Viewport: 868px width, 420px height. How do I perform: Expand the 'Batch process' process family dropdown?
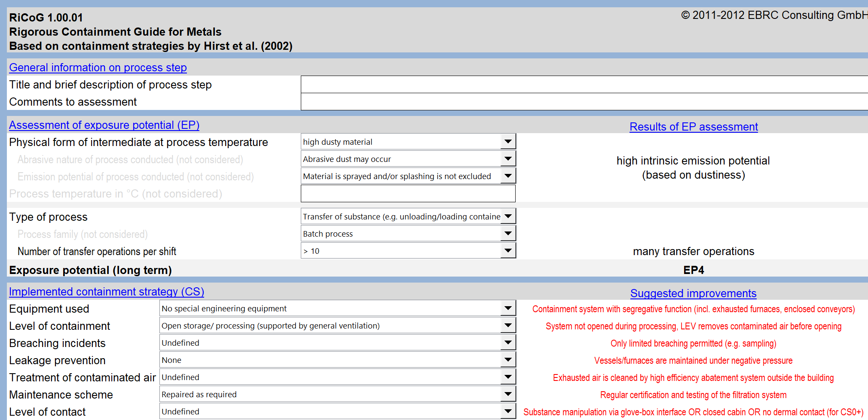[x=508, y=233]
